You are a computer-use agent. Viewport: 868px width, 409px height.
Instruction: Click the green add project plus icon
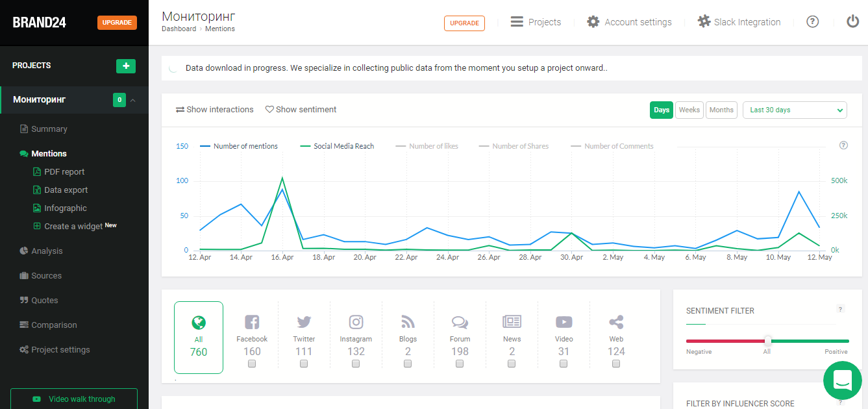coord(126,66)
